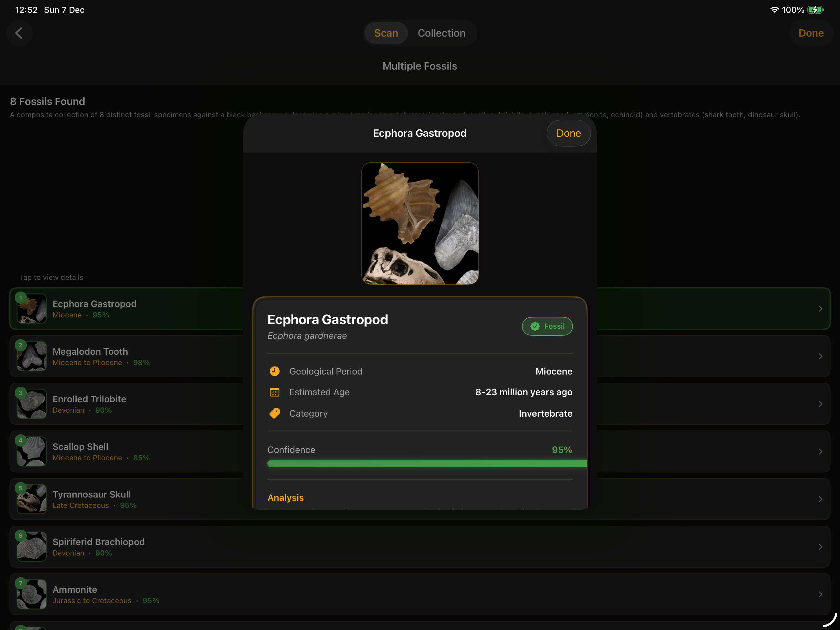Viewport: 840px width, 630px height.
Task: Tap the back arrow icon
Action: click(19, 33)
